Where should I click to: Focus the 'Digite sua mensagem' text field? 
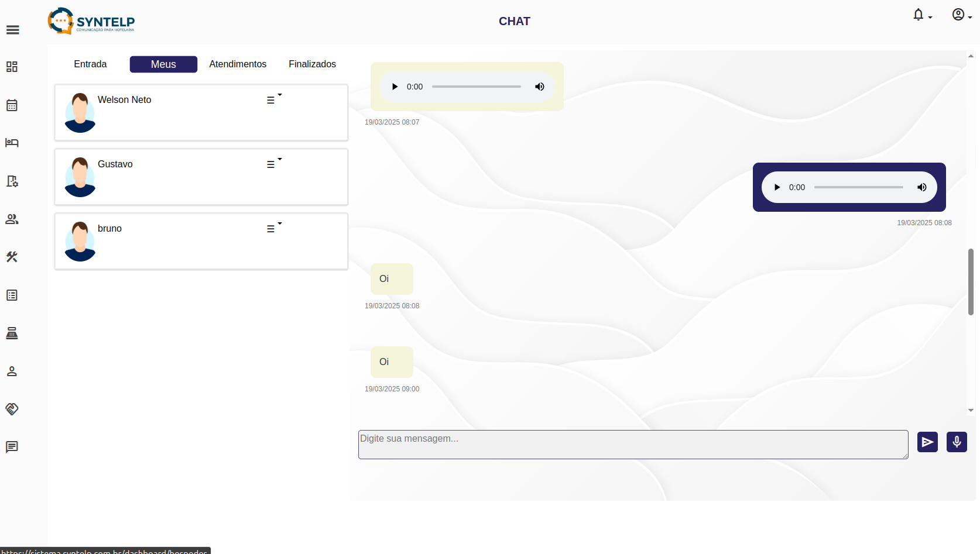tap(633, 445)
